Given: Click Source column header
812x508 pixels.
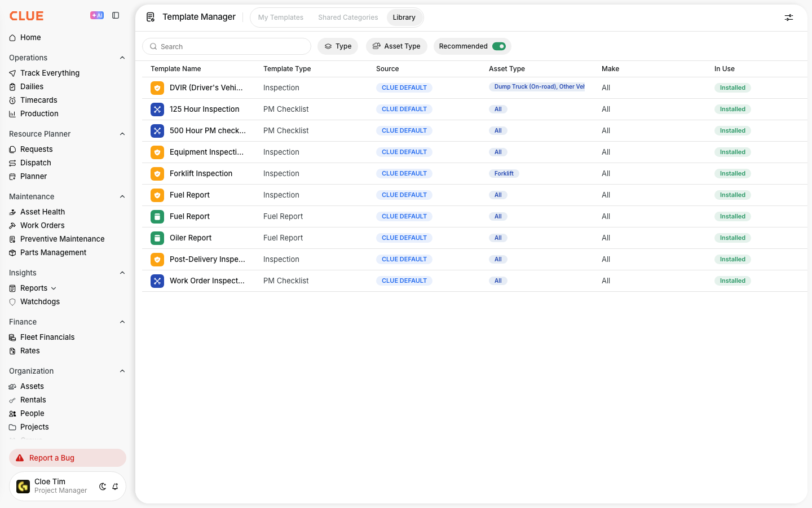Looking at the screenshot, I should 387,69.
